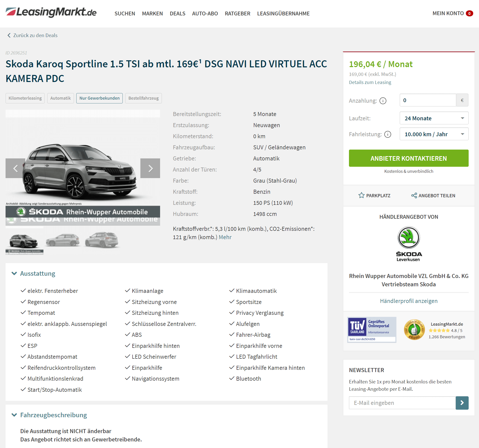Click the TÜV Saarland badge
Viewport: 479px width, 448px height.
click(372, 330)
